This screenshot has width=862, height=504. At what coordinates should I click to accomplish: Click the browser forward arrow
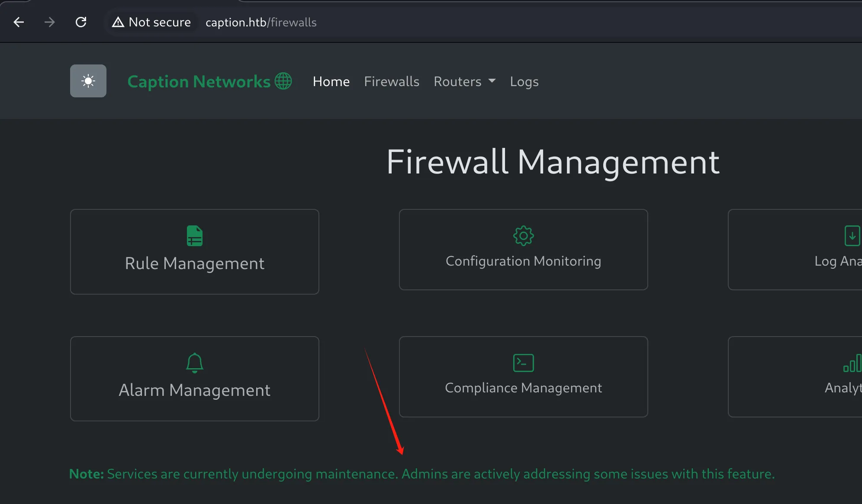50,22
